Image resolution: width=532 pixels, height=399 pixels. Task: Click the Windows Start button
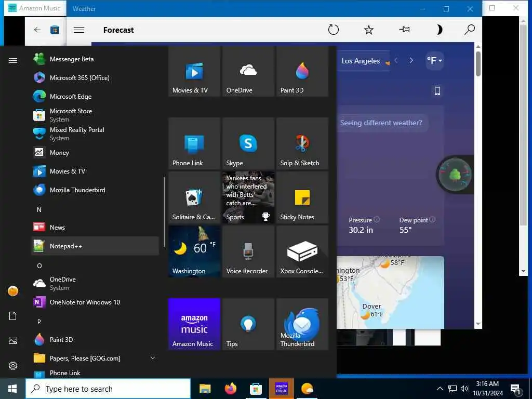(12, 389)
